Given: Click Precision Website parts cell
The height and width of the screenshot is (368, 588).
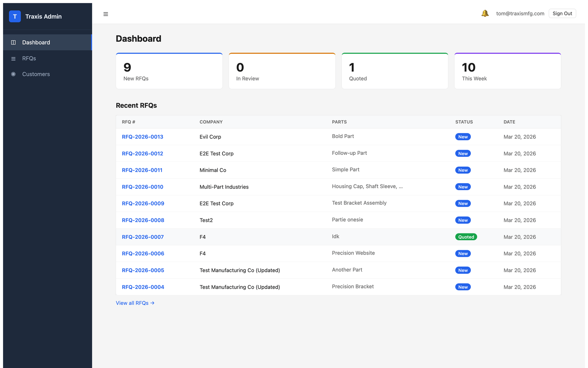Looking at the screenshot, I should [353, 253].
